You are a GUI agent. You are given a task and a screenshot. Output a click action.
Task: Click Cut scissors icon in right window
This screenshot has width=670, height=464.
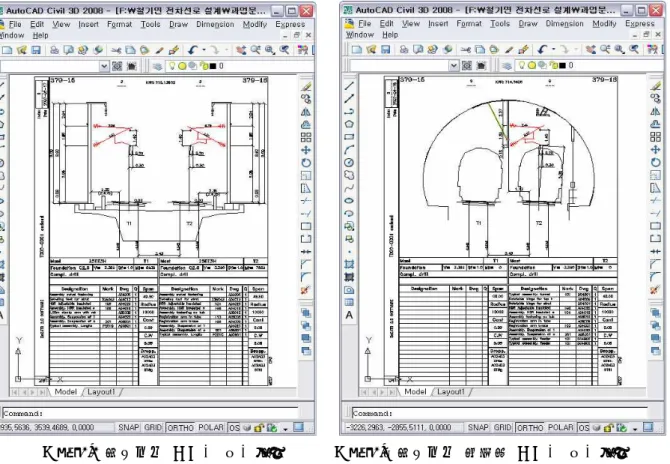(465, 50)
